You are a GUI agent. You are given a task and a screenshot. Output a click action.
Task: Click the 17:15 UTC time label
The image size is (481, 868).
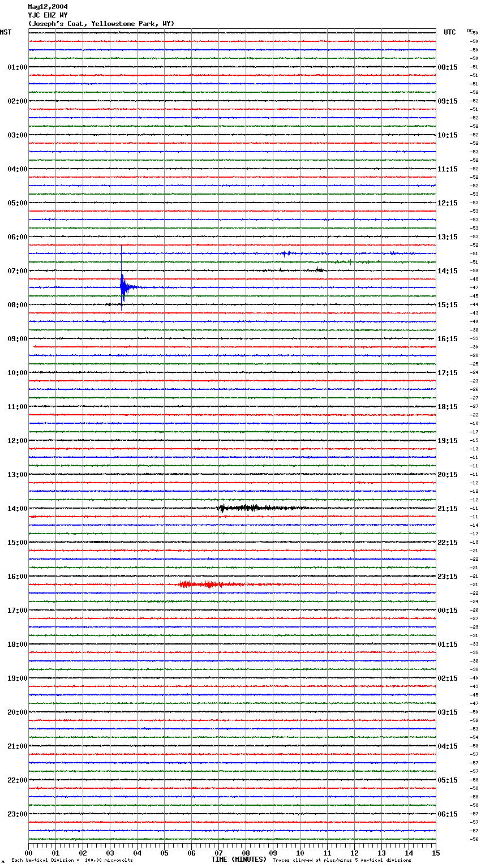[x=448, y=373]
